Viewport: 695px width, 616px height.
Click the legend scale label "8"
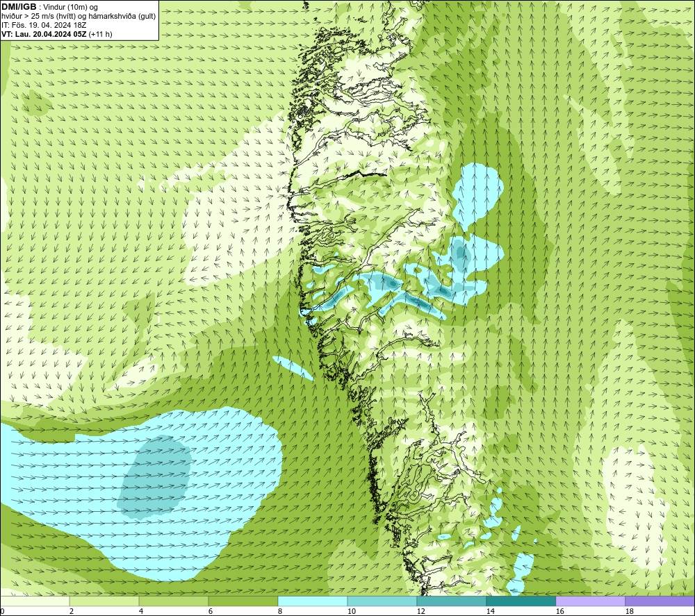(280, 612)
